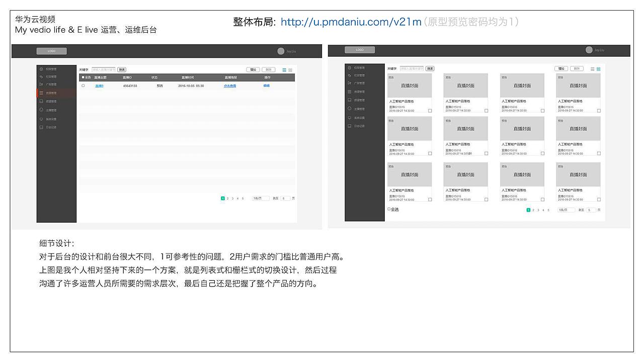Screen dimensions: 644x362
Task: Focus 关键字 input in grid-view mockup
Action: click(412, 68)
